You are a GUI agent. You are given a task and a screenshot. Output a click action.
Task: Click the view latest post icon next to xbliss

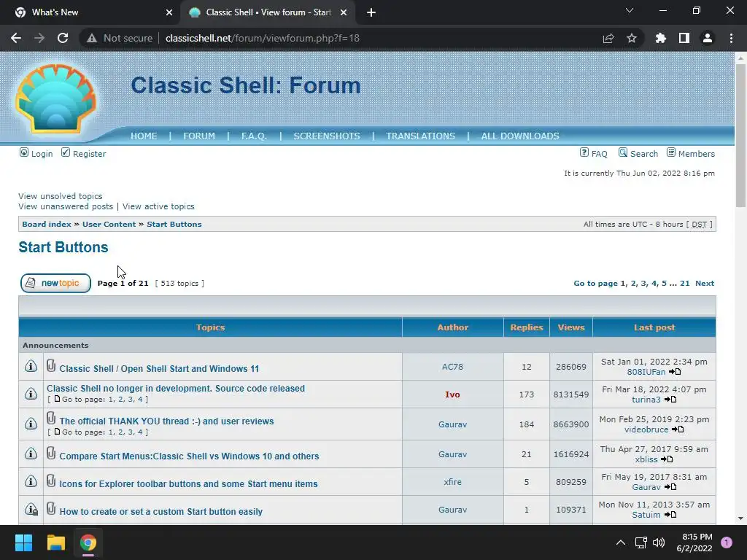[667, 459]
